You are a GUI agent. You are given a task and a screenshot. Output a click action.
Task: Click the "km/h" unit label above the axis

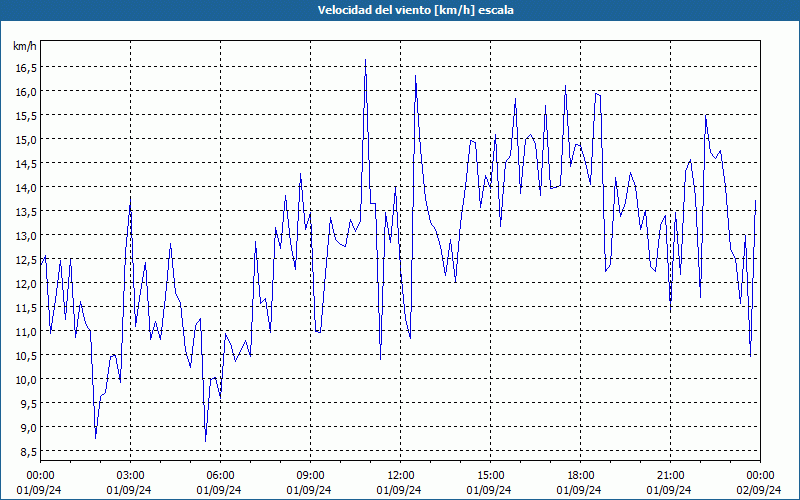pos(24,46)
